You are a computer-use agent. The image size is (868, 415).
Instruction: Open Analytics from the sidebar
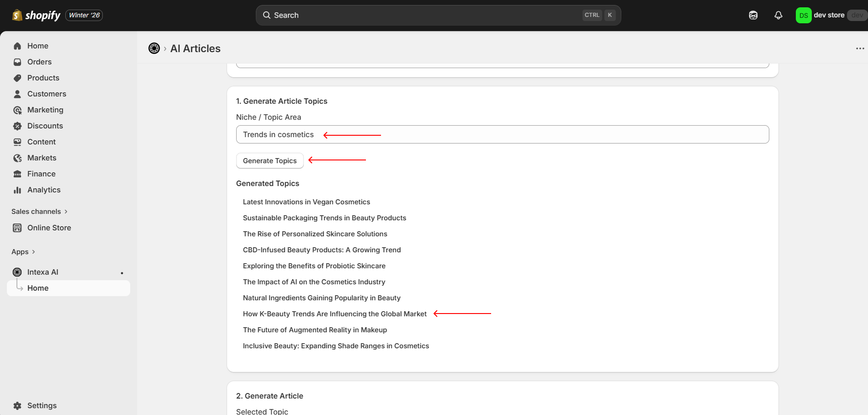[x=44, y=190]
